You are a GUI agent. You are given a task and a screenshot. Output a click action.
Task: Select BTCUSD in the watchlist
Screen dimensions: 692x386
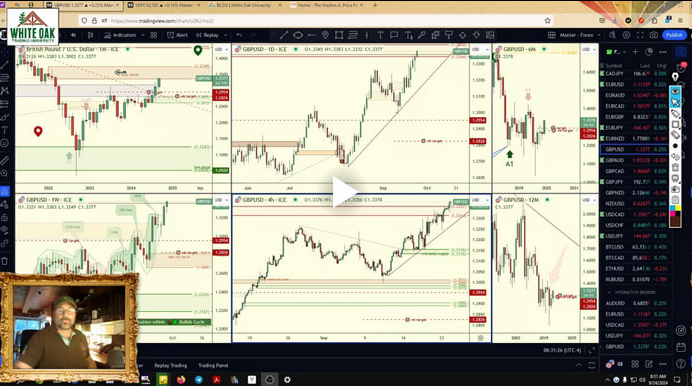[634, 247]
